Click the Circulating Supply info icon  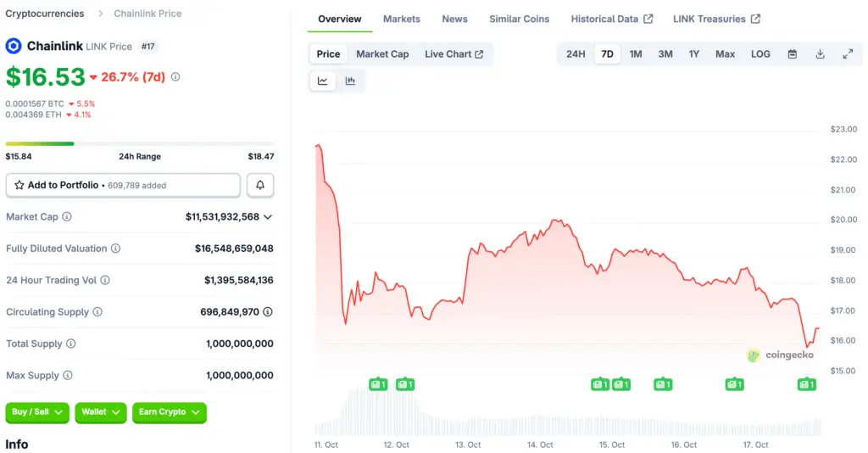click(97, 312)
